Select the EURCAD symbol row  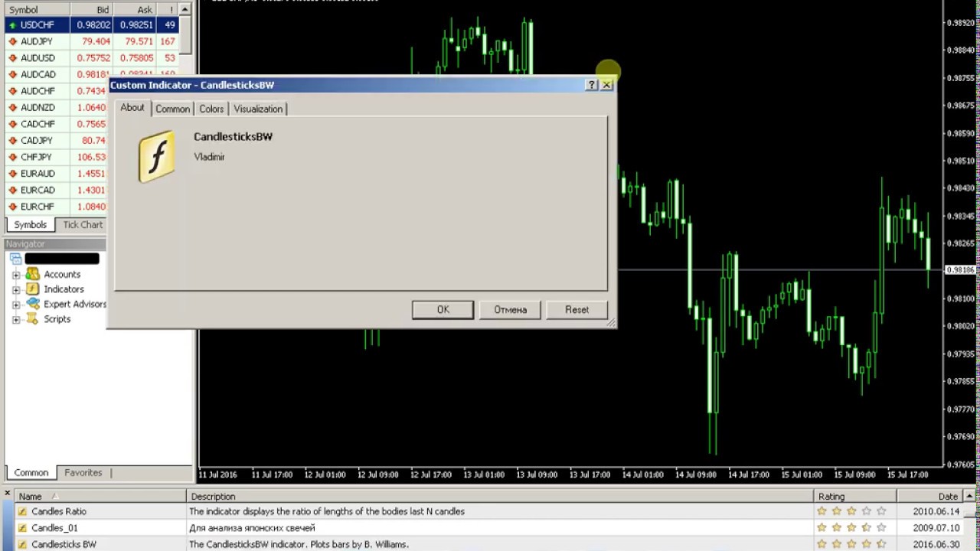point(57,190)
